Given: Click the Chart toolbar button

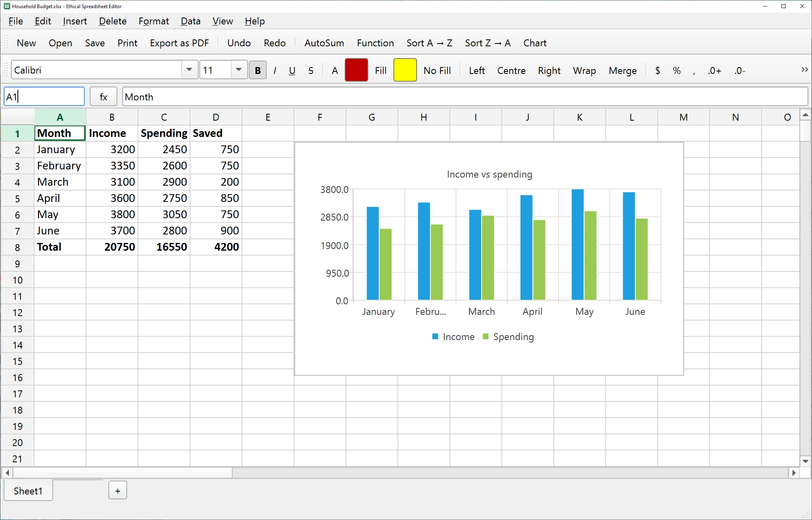Looking at the screenshot, I should (535, 43).
